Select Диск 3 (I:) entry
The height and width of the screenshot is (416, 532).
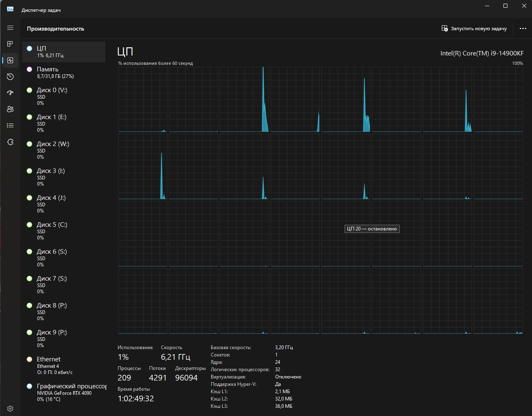[x=63, y=177]
